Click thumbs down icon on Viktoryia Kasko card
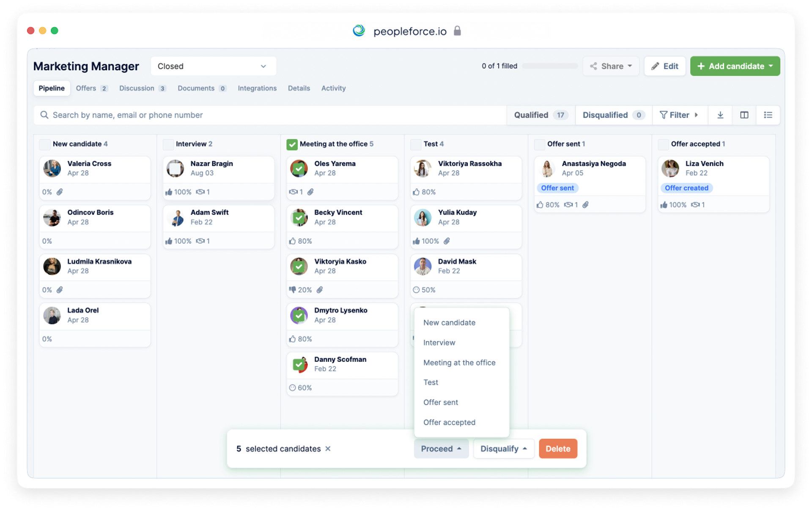The height and width of the screenshot is (510, 812). click(x=292, y=290)
